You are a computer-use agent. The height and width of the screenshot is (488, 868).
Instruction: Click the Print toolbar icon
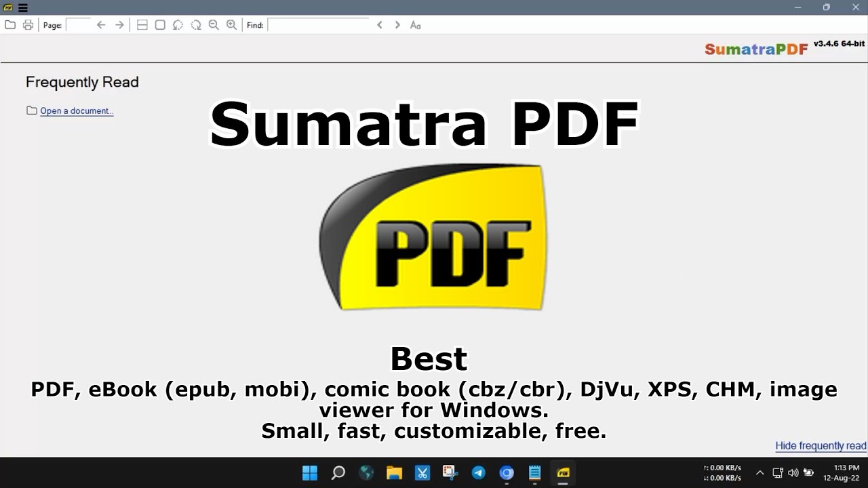click(x=28, y=25)
